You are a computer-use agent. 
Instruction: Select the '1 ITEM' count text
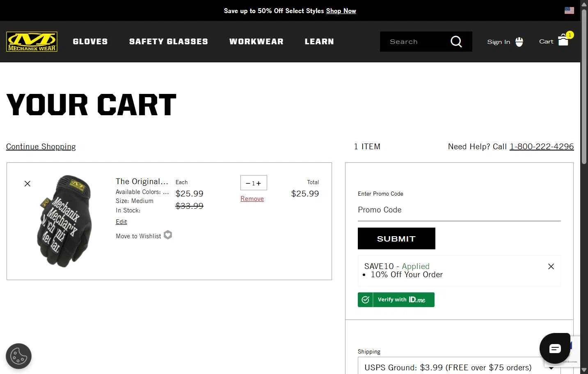367,146
